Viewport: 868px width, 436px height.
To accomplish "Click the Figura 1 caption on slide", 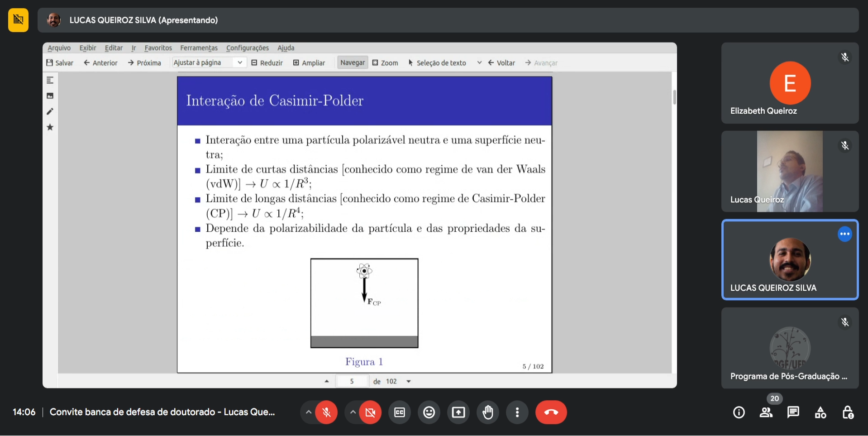I will tap(364, 362).
